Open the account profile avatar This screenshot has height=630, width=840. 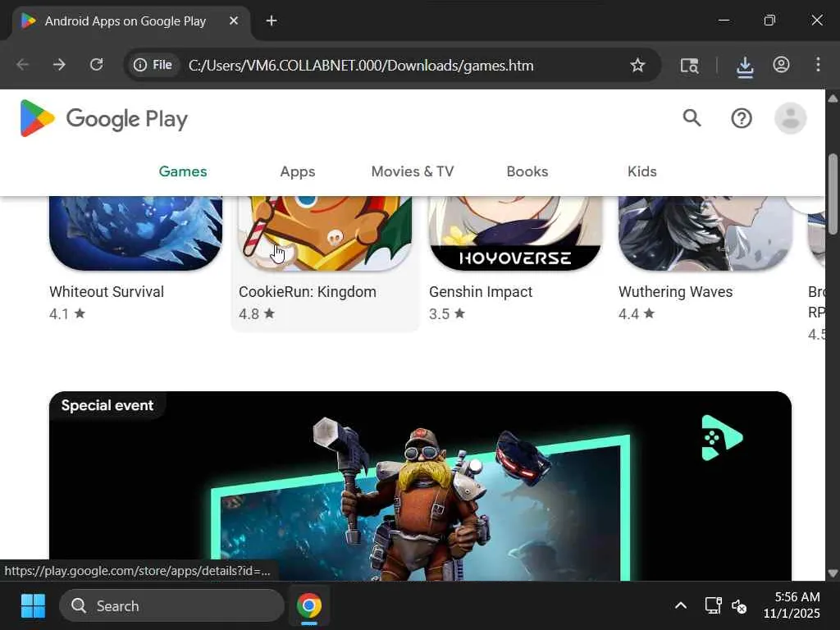coord(790,118)
